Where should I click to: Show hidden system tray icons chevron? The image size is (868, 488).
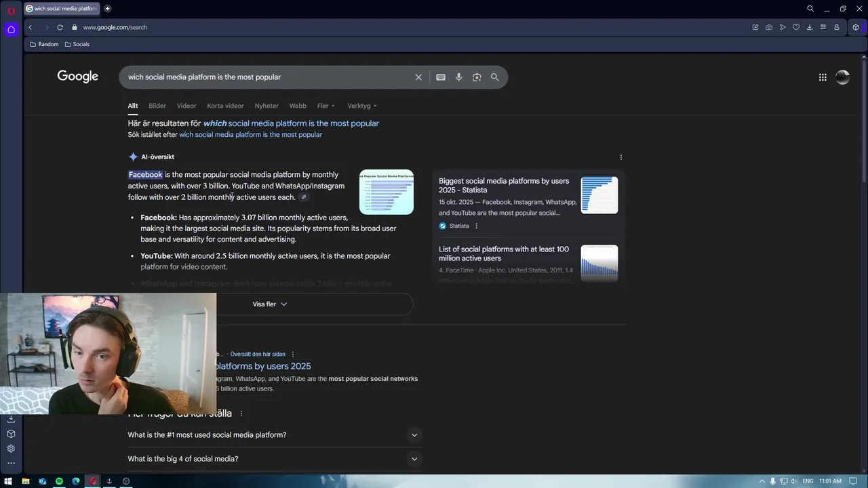(x=762, y=481)
